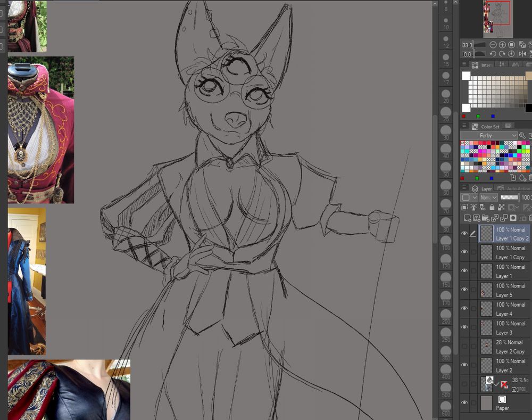Select brush size 100 preset
Screen dimensions: 532x420
[x=446, y=243]
